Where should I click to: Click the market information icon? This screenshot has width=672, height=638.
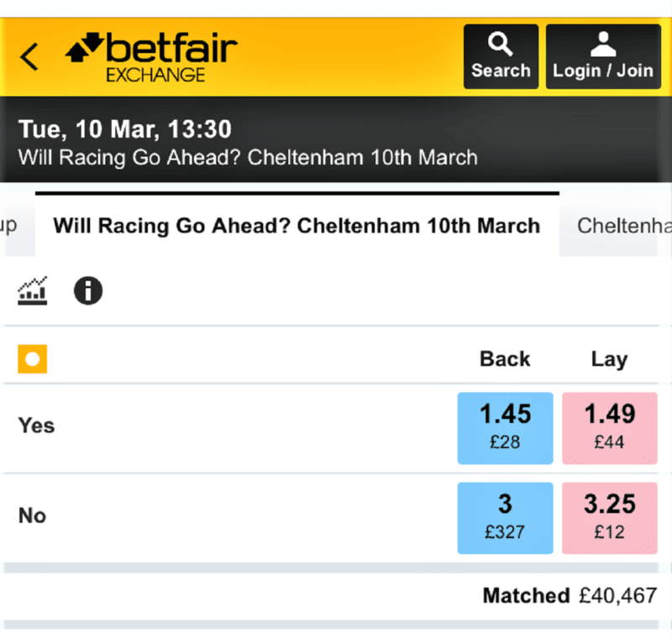click(87, 290)
